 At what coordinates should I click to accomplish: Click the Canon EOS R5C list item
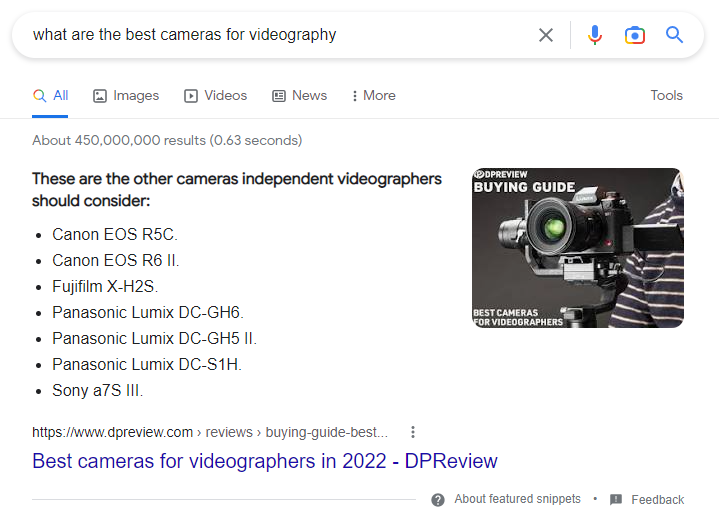click(x=115, y=234)
